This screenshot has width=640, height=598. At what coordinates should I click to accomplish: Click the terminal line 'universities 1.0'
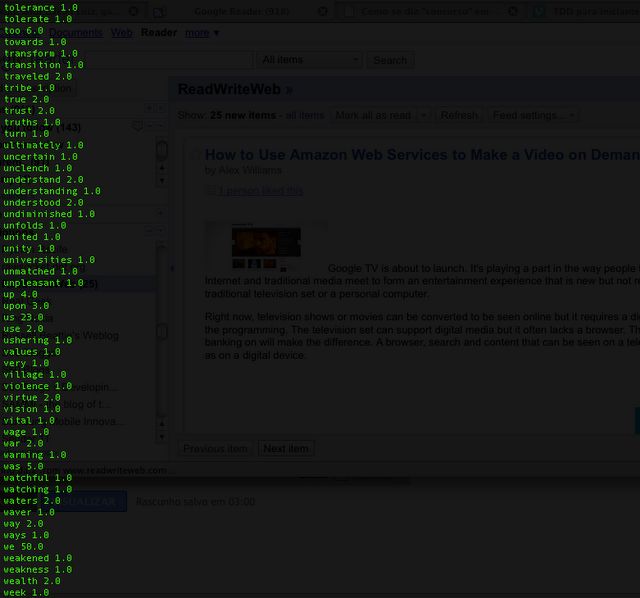[x=49, y=260]
